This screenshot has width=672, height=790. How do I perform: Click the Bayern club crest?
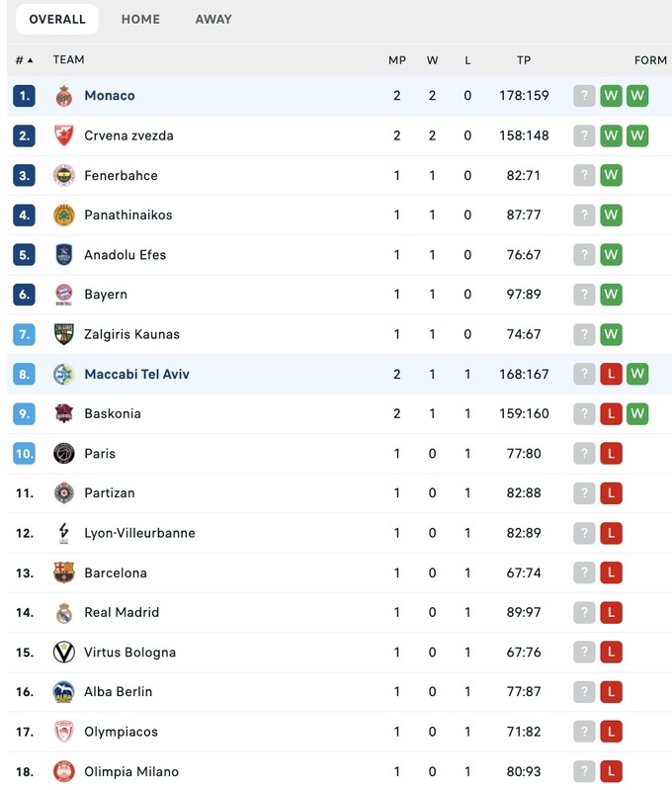point(64,294)
